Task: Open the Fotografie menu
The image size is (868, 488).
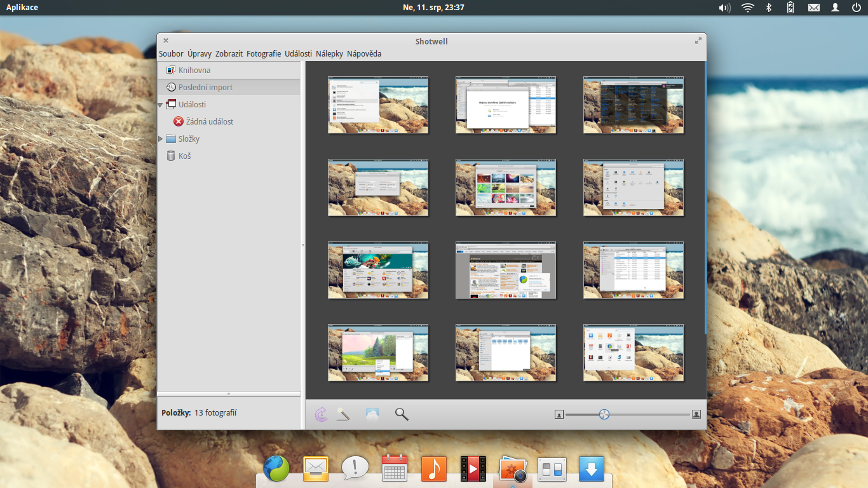Action: click(265, 54)
